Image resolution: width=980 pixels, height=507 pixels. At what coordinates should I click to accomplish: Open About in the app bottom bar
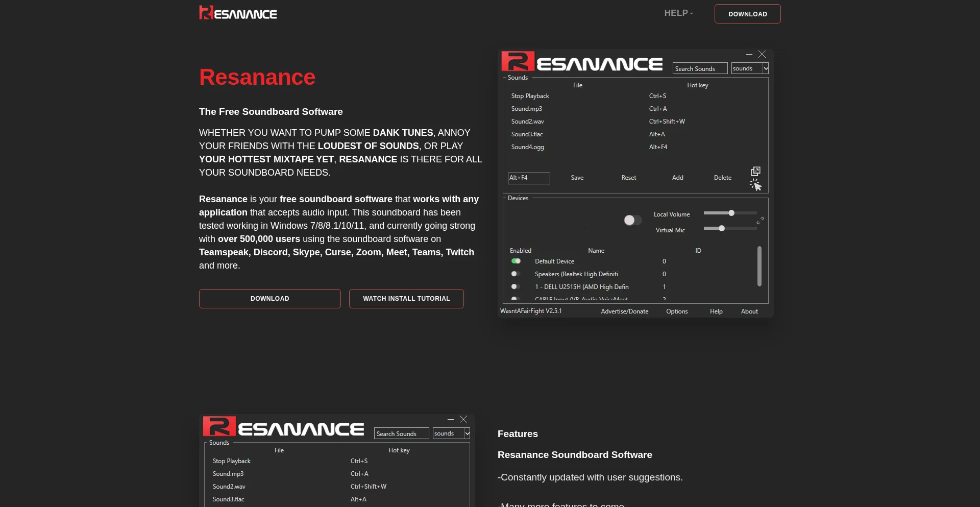[x=749, y=311]
